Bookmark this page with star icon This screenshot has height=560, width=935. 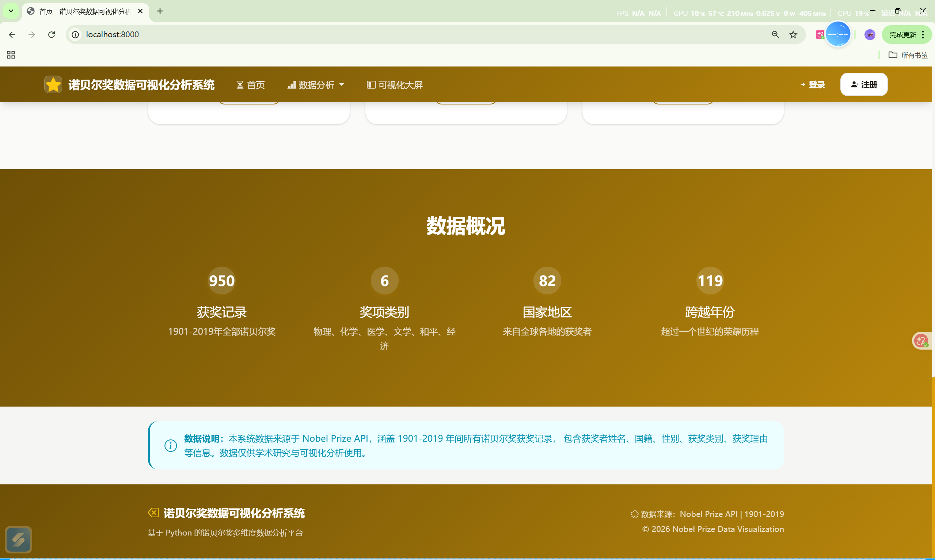pyautogui.click(x=793, y=35)
